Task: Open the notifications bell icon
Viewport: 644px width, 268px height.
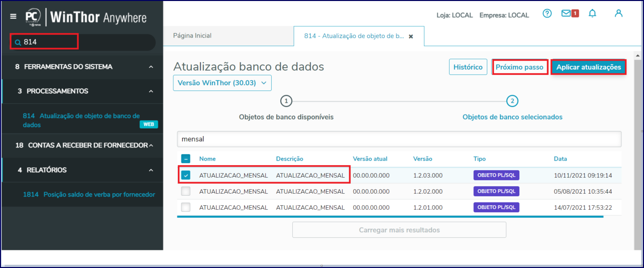Action: coord(592,14)
